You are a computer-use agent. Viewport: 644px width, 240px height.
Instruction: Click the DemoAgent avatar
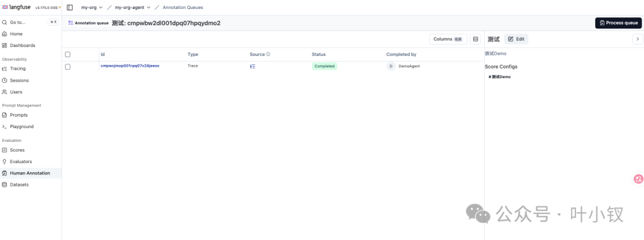pos(391,66)
